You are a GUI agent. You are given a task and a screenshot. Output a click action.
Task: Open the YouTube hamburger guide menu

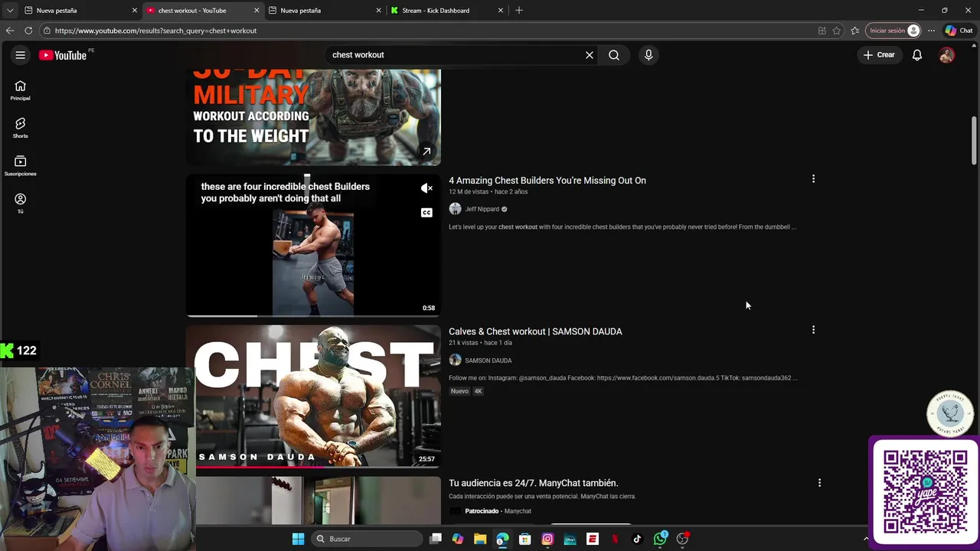21,55
